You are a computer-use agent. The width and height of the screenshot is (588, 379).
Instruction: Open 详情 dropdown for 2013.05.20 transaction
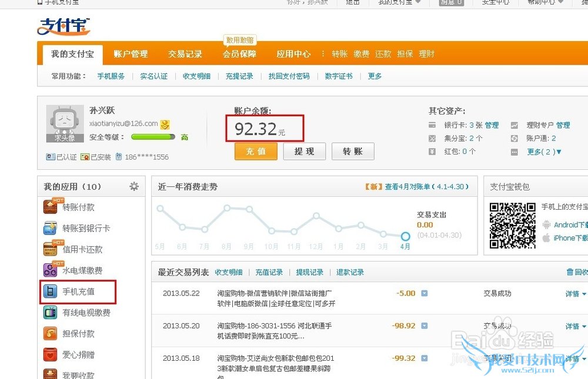[x=575, y=326]
